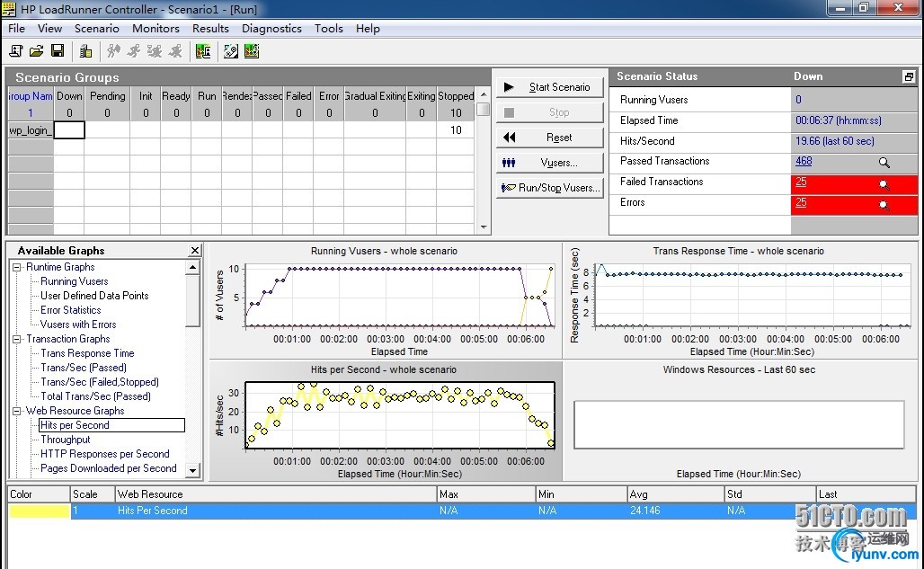Click the rightmost green graph toolbar icon
This screenshot has width=924, height=569.
pyautogui.click(x=252, y=51)
